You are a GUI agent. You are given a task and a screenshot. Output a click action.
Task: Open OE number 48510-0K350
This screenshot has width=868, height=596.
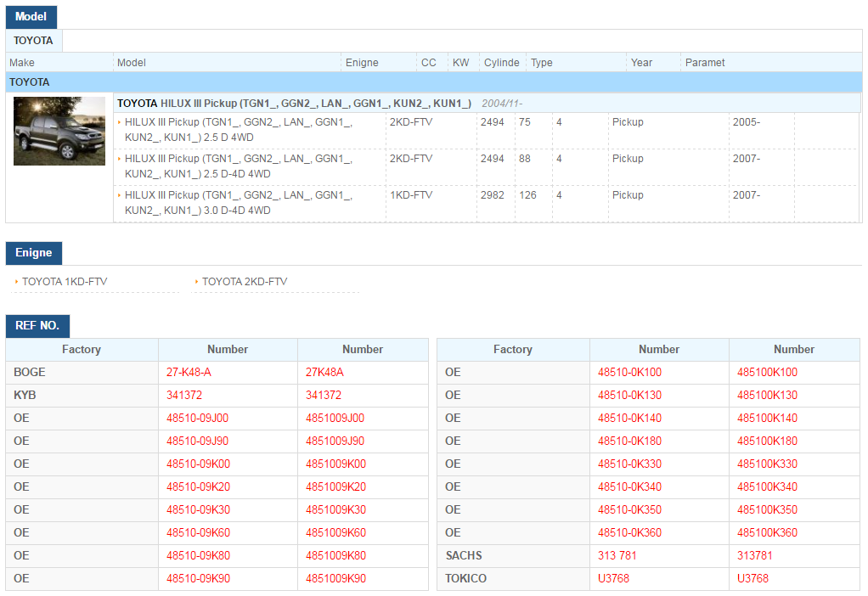pos(629,510)
